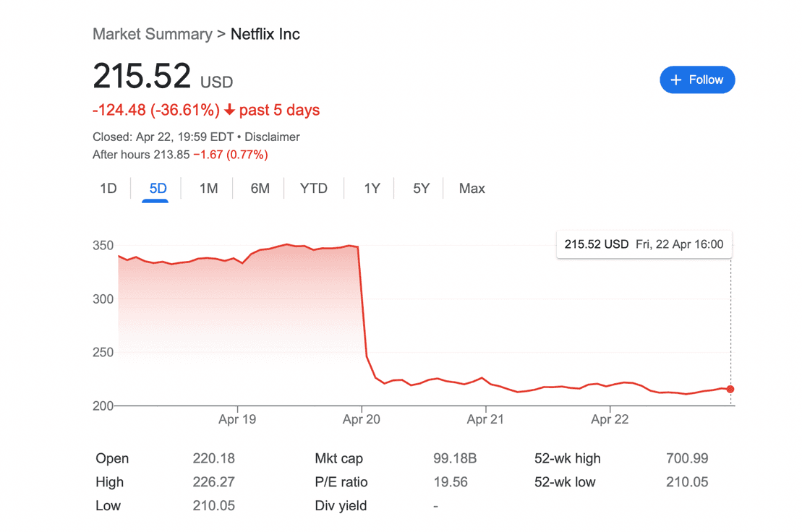Click the Netflix Inc title
The height and width of the screenshot is (532, 802).
(x=265, y=34)
